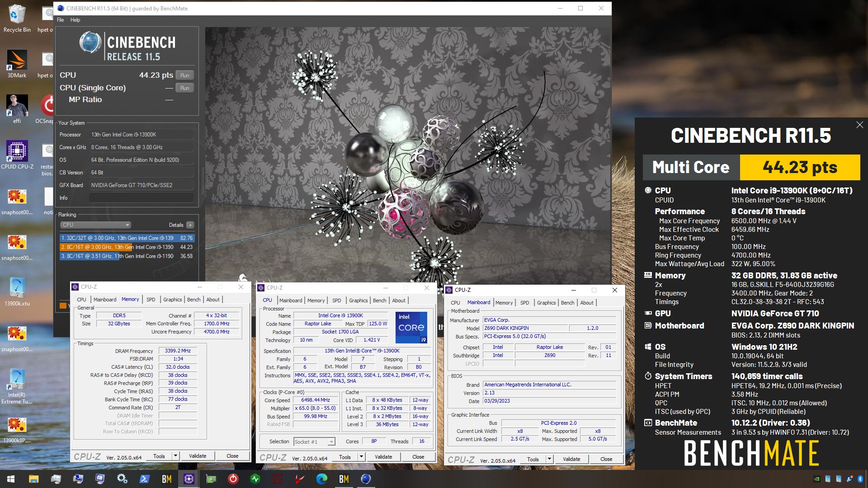The height and width of the screenshot is (488, 868).
Task: Select the 13900k.xtu file on desktop
Action: coord(17,291)
